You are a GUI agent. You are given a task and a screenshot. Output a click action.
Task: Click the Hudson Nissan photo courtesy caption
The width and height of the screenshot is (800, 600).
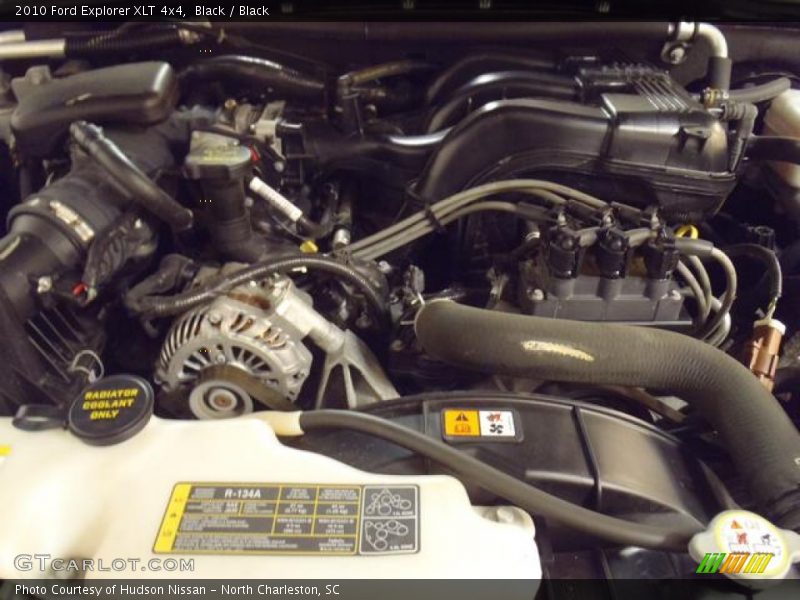177,590
